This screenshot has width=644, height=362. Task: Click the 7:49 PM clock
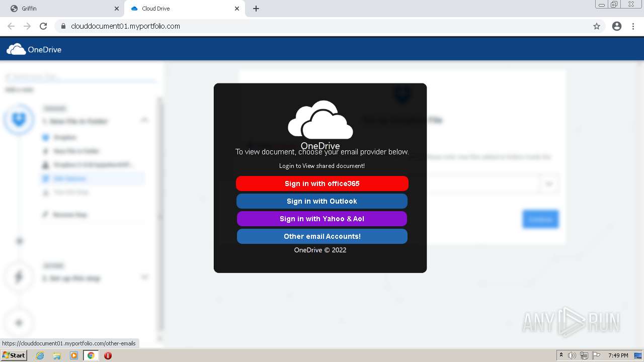point(618,355)
